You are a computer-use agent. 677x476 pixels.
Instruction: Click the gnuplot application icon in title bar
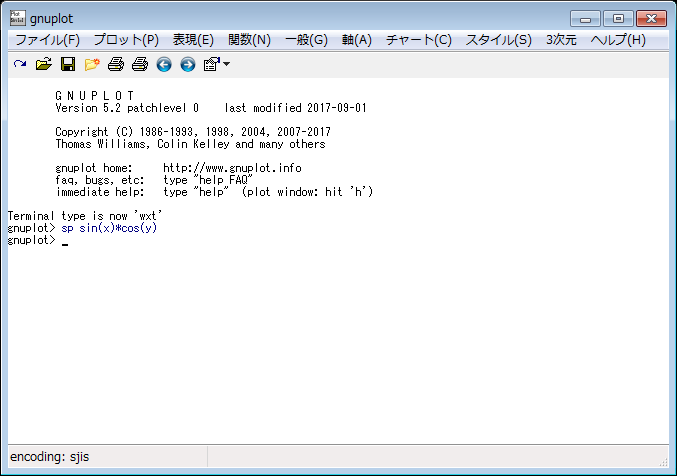(18, 18)
